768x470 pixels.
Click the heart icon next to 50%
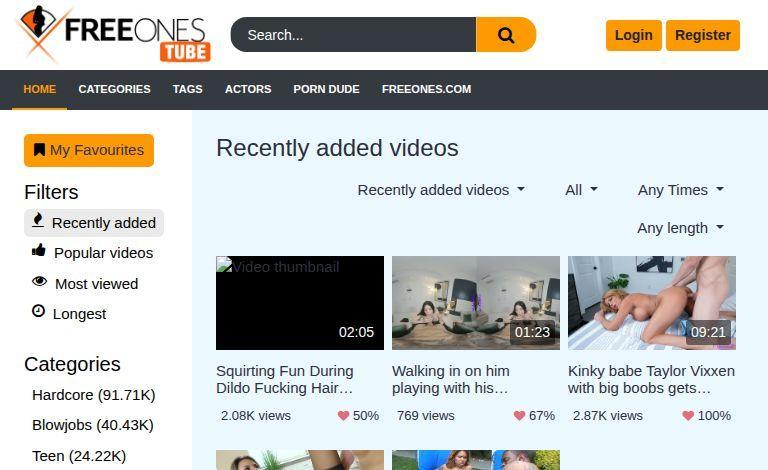[343, 415]
